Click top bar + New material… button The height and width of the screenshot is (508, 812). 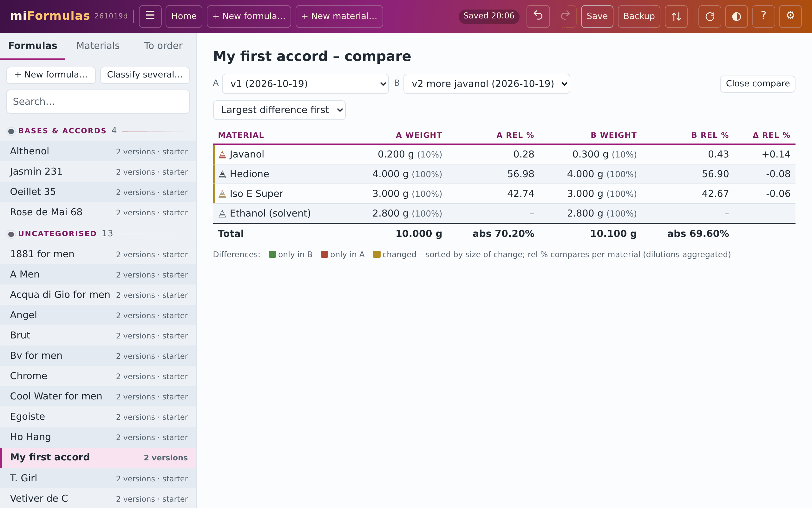pyautogui.click(x=339, y=16)
